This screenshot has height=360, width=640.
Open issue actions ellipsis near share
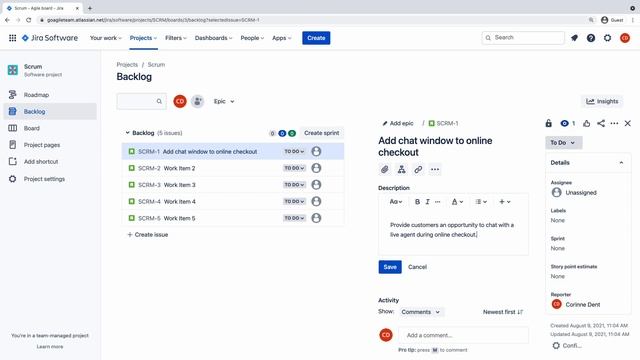[614, 123]
